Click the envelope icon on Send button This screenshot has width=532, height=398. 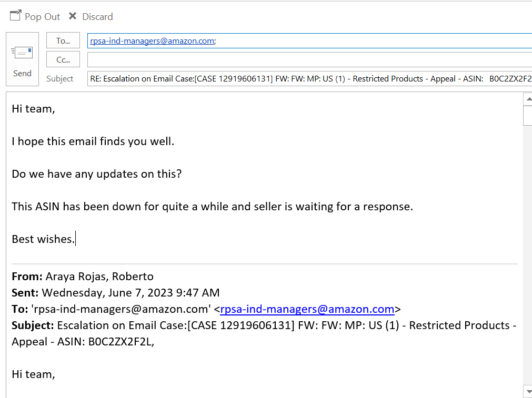click(22, 53)
